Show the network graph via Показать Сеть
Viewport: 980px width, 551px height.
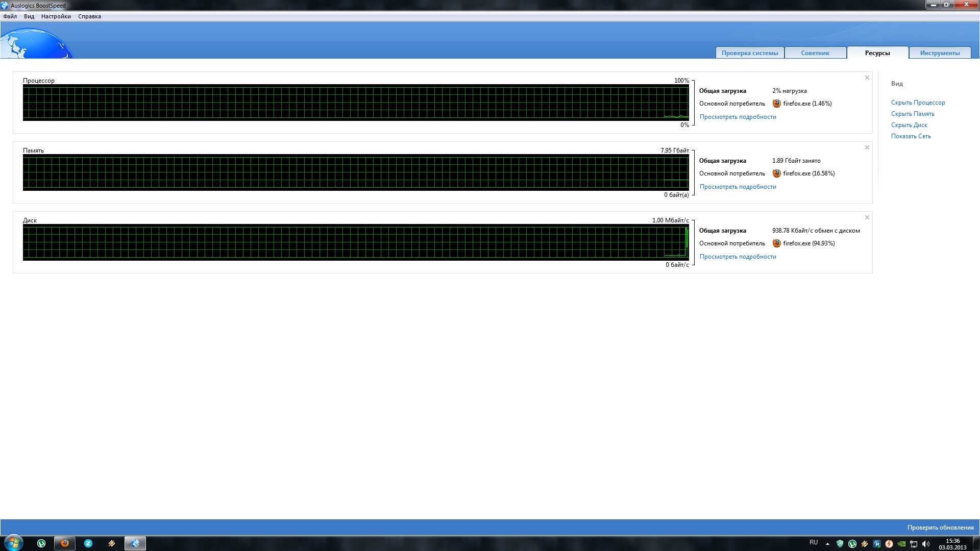click(x=911, y=136)
